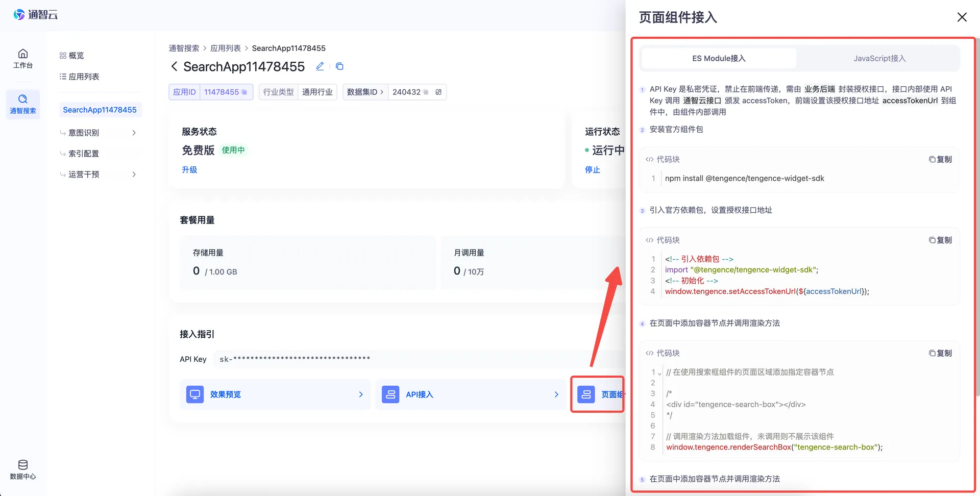This screenshot has width=980, height=496.
Task: Open the 数据集ID link with chevron
Action: pos(365,92)
